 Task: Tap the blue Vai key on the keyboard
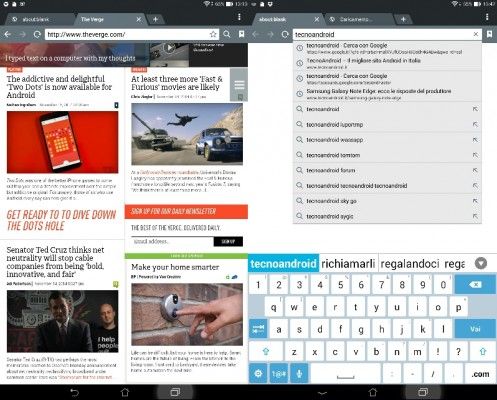coord(475,329)
